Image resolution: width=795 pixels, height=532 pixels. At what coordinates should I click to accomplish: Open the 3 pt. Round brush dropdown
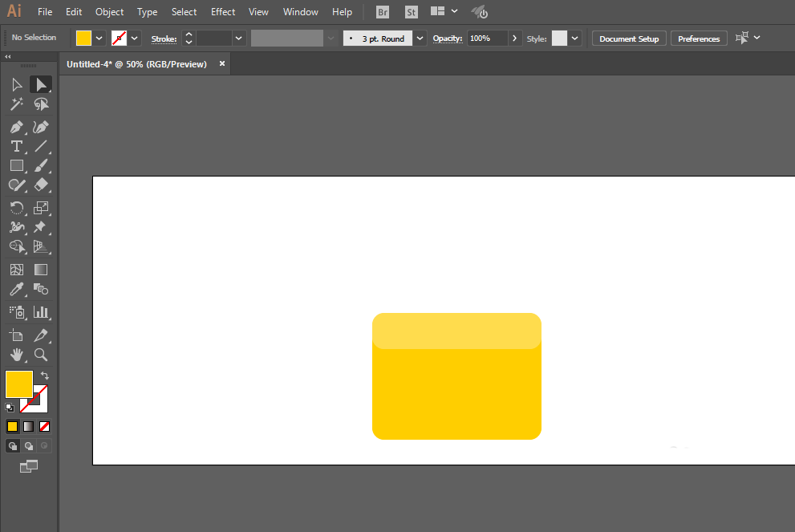coord(420,38)
